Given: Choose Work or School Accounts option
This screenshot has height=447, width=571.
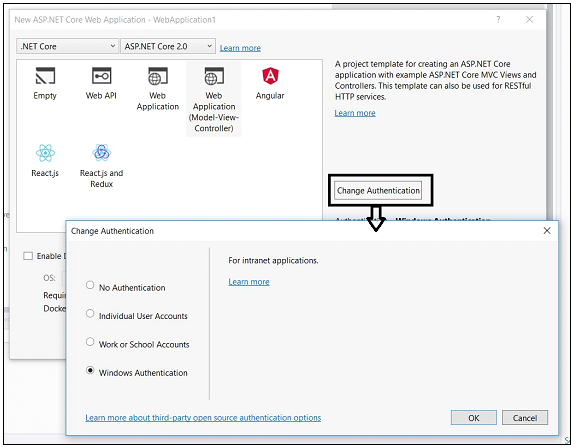Looking at the screenshot, I should pos(138,344).
